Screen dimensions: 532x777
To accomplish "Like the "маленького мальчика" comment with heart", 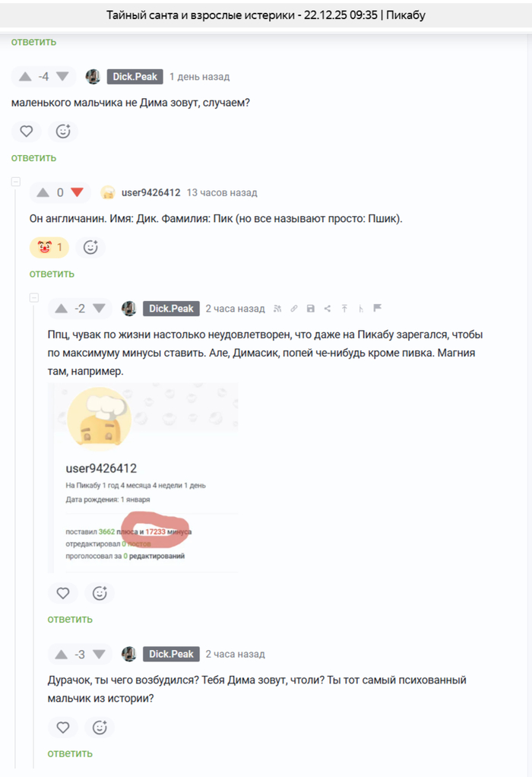I will click(x=27, y=132).
